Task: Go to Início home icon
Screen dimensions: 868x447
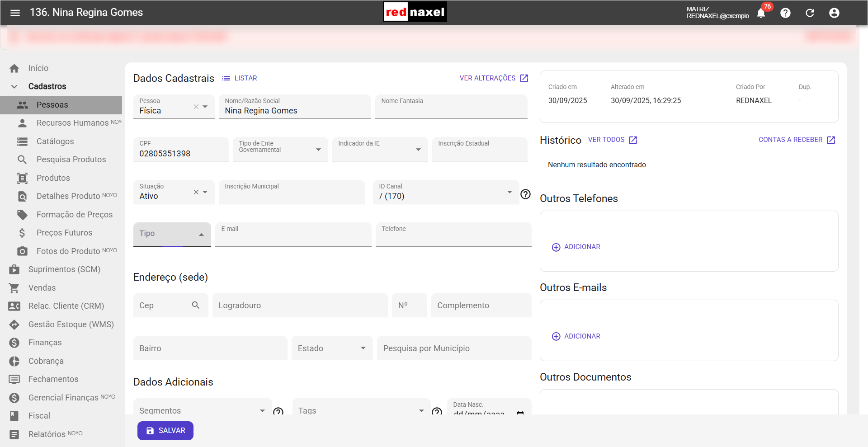Action: click(14, 68)
